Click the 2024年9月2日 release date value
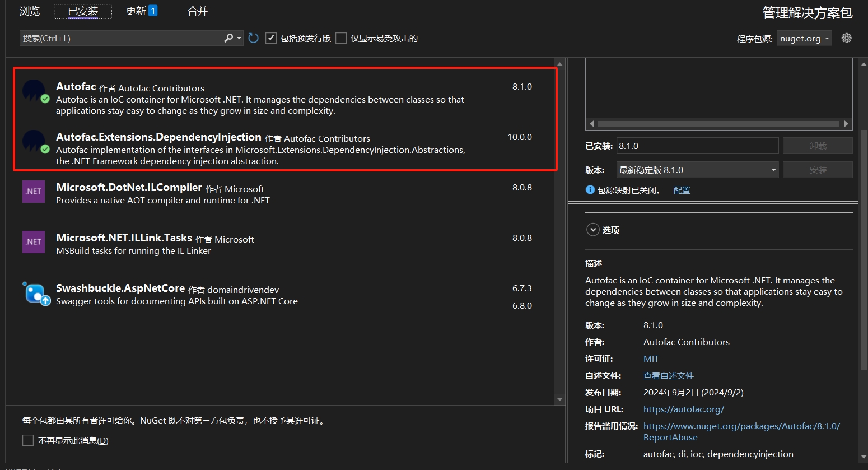The image size is (868, 470). pyautogui.click(x=693, y=392)
